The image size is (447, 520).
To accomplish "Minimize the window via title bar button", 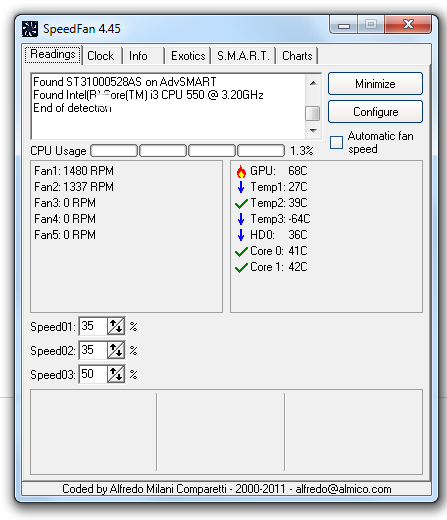I will [344, 24].
